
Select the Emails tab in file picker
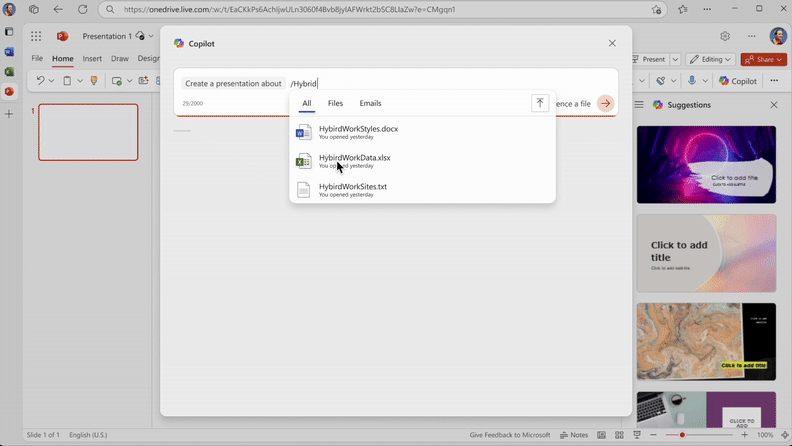coord(370,103)
